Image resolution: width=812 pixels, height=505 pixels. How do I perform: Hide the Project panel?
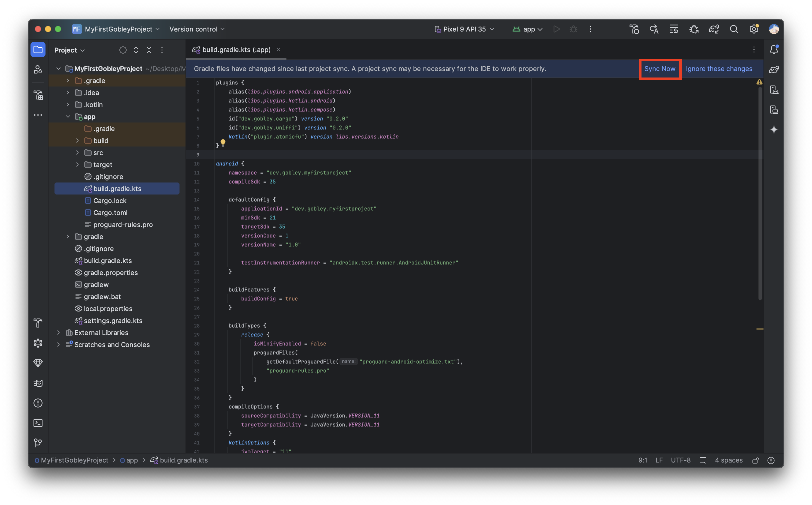[x=175, y=50]
